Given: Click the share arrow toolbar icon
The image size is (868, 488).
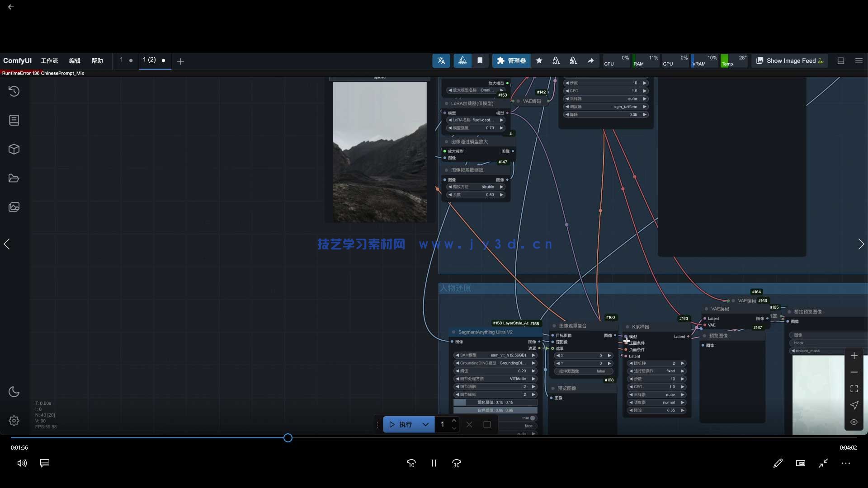Looking at the screenshot, I should 590,61.
